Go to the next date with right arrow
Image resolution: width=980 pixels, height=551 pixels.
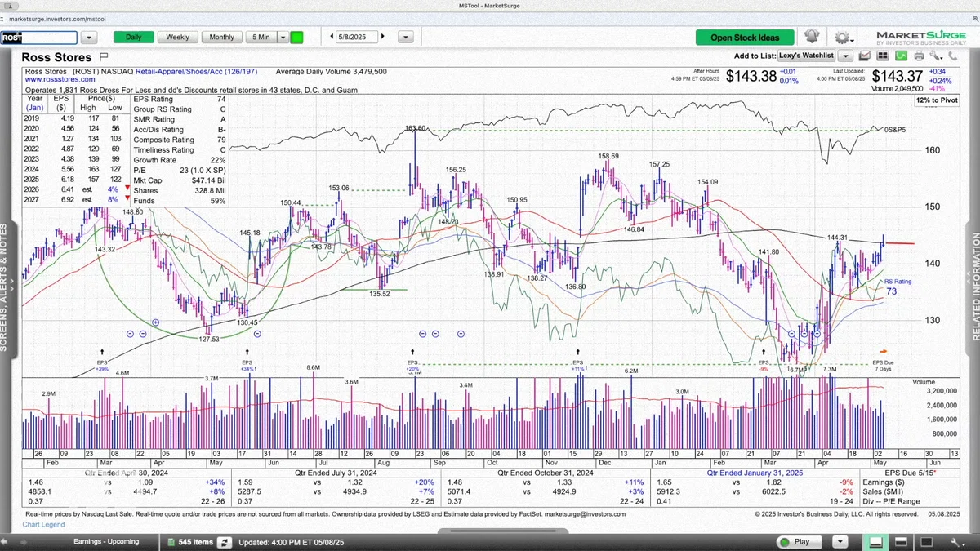383,37
